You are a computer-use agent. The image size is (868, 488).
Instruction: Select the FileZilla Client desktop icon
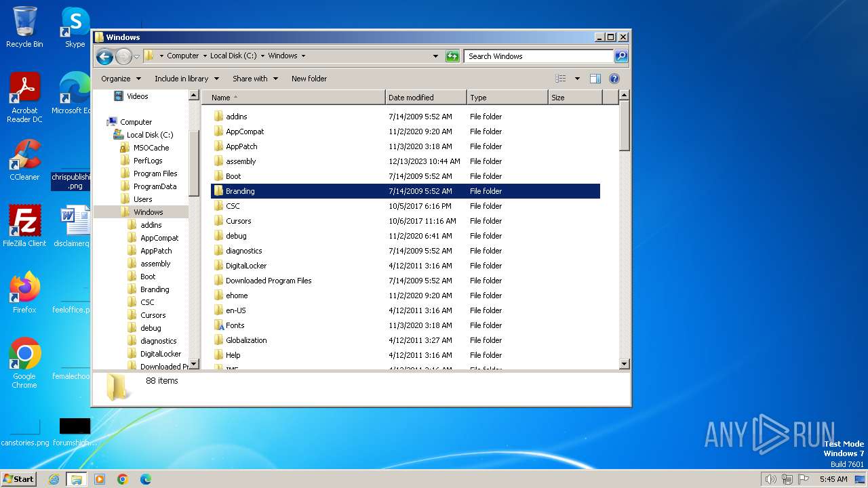(24, 226)
